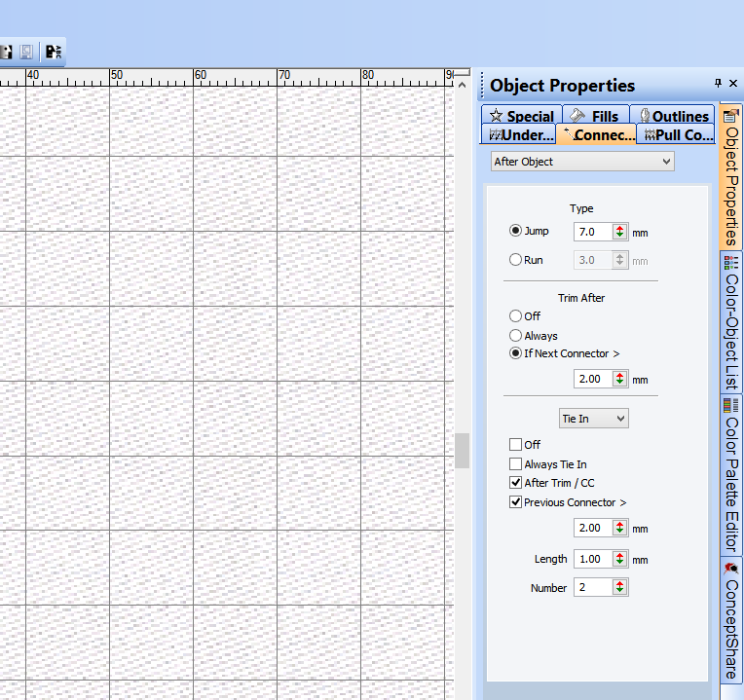The height and width of the screenshot is (700, 744).
Task: Click the Number field showing 2
Action: pyautogui.click(x=593, y=587)
